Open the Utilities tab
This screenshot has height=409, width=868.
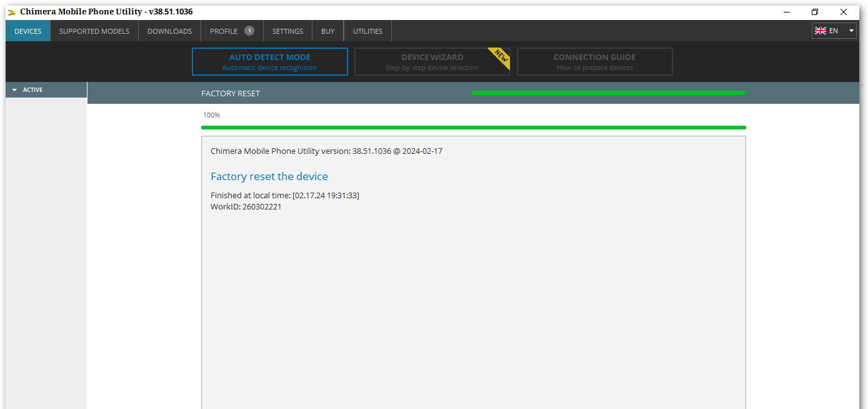point(367,31)
